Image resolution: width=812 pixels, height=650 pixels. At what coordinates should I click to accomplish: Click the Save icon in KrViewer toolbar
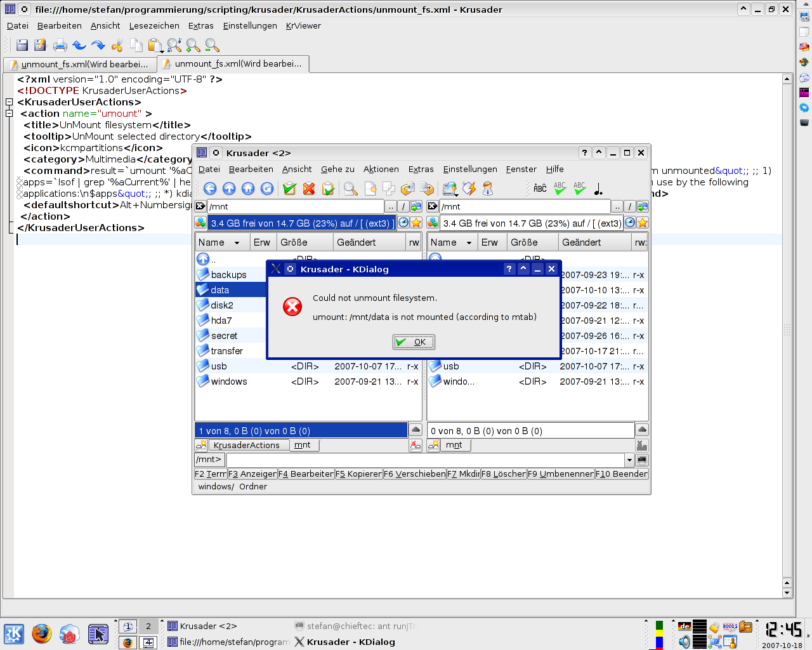22,45
